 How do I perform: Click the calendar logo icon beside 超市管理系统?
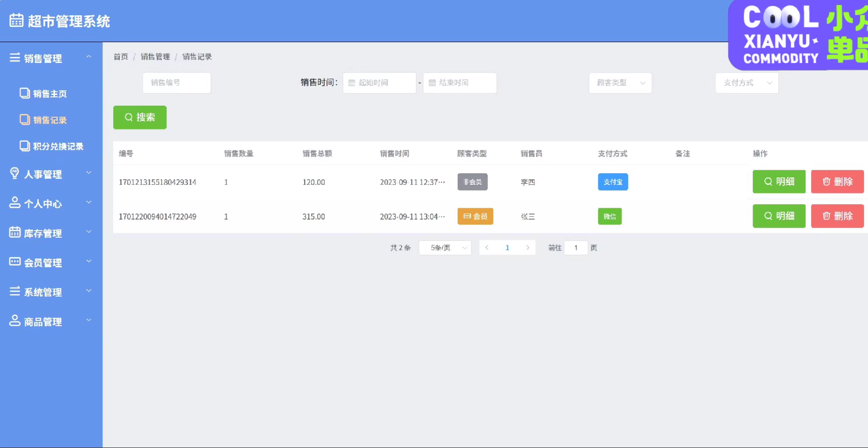click(16, 20)
